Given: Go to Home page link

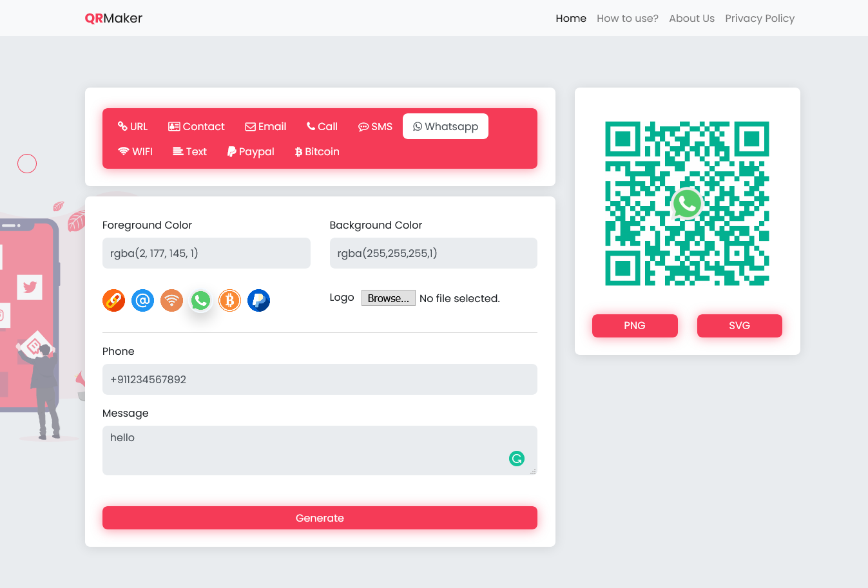Looking at the screenshot, I should (571, 18).
